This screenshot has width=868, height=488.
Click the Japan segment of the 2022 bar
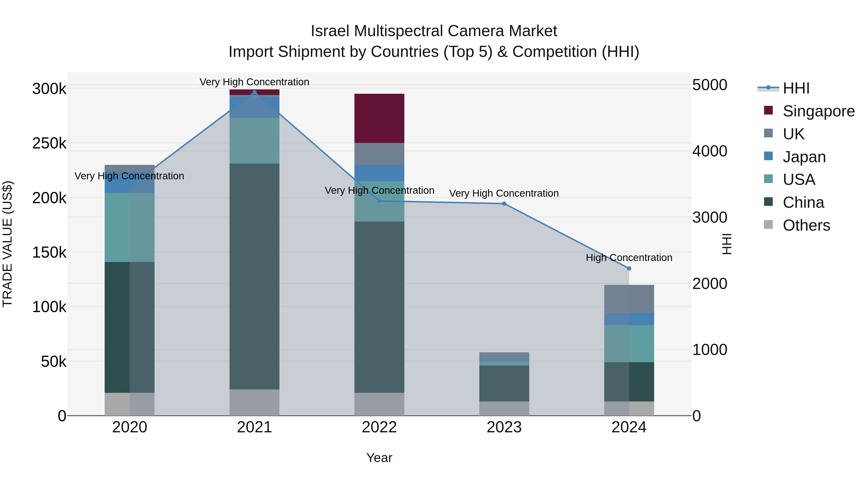pos(380,173)
